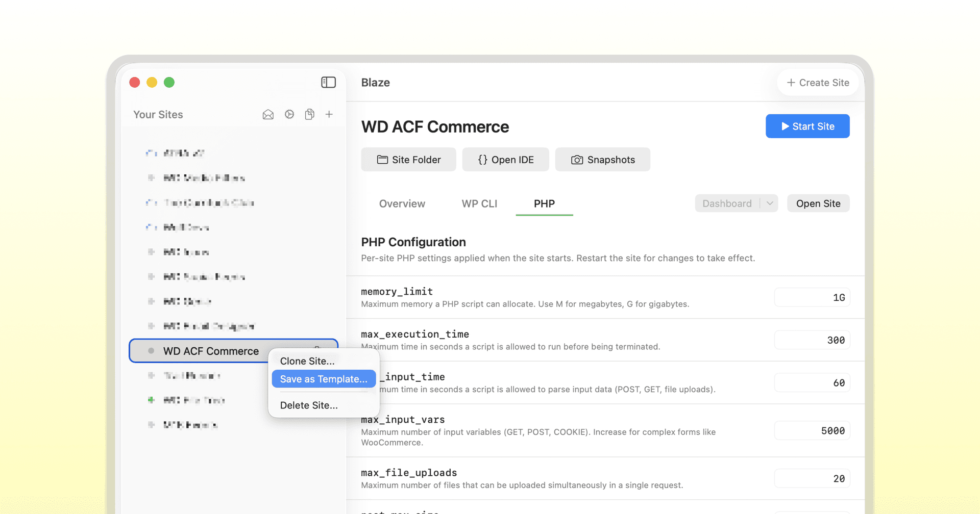Switch to the WP CLI tab
The width and height of the screenshot is (980, 514).
(479, 203)
